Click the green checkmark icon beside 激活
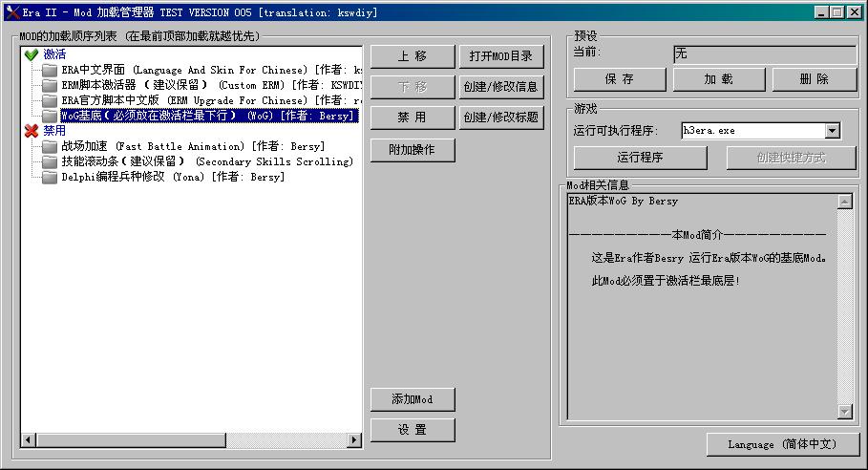868x470 pixels. pyautogui.click(x=31, y=54)
